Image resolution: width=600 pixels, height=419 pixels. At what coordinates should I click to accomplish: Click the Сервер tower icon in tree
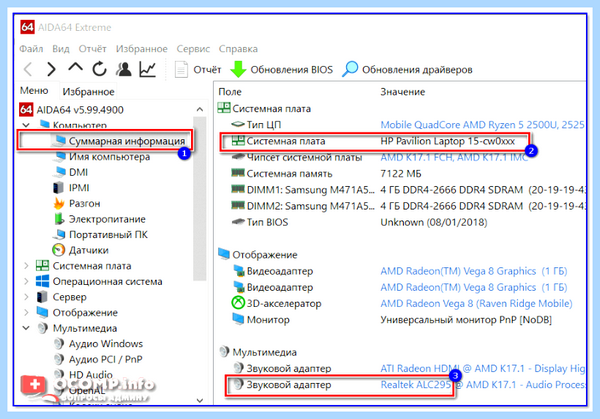(42, 297)
